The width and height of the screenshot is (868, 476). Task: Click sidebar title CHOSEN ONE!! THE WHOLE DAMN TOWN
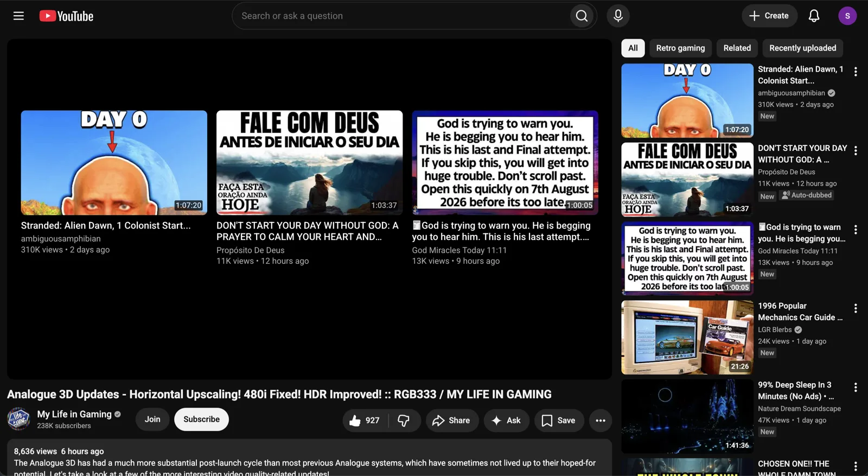[797, 469]
